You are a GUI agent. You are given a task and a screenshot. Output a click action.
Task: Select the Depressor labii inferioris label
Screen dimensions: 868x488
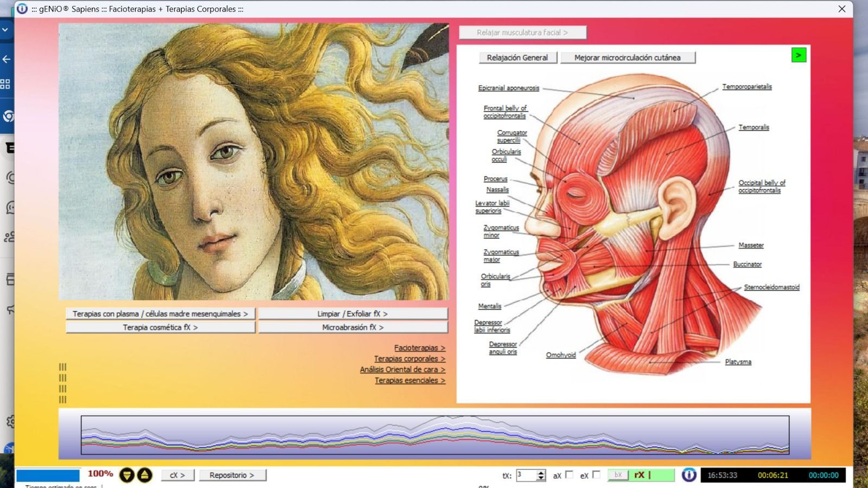[492, 326]
